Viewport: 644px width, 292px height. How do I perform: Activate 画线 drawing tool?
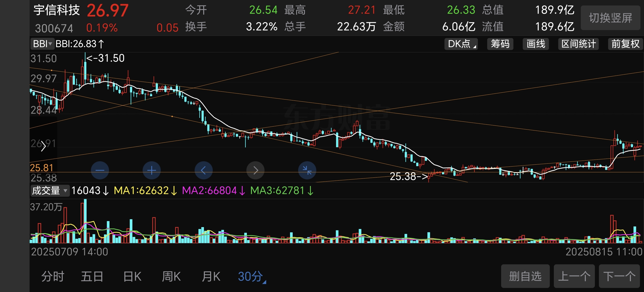535,44
